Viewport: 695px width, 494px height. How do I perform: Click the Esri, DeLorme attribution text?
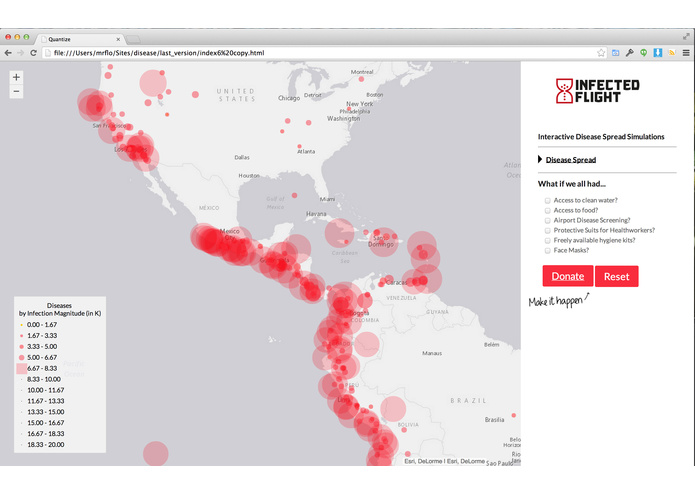pyautogui.click(x=444, y=461)
